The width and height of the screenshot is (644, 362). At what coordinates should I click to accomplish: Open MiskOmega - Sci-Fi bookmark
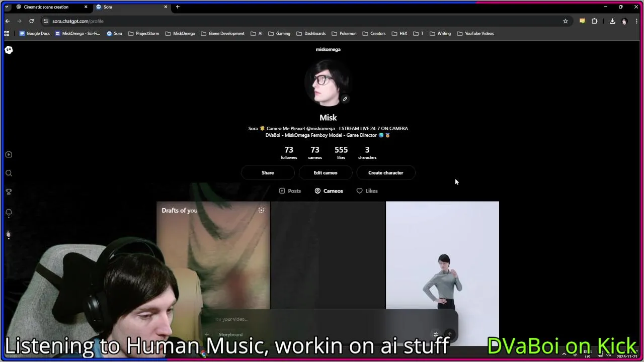pos(77,34)
